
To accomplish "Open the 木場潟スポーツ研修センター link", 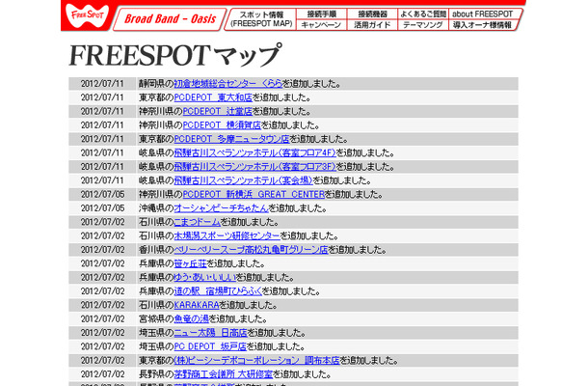I will click(227, 235).
